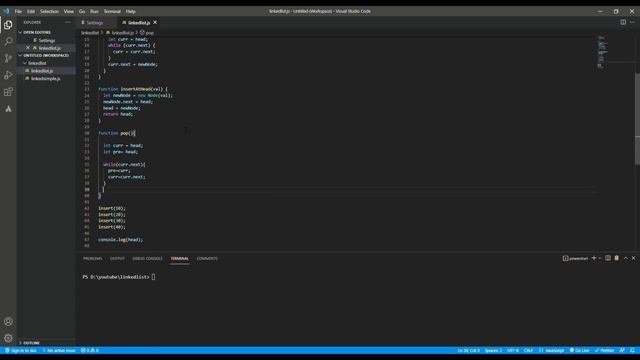Click No active issue status item
Image resolution: width=640 pixels, height=360 pixels.
[x=59, y=350]
